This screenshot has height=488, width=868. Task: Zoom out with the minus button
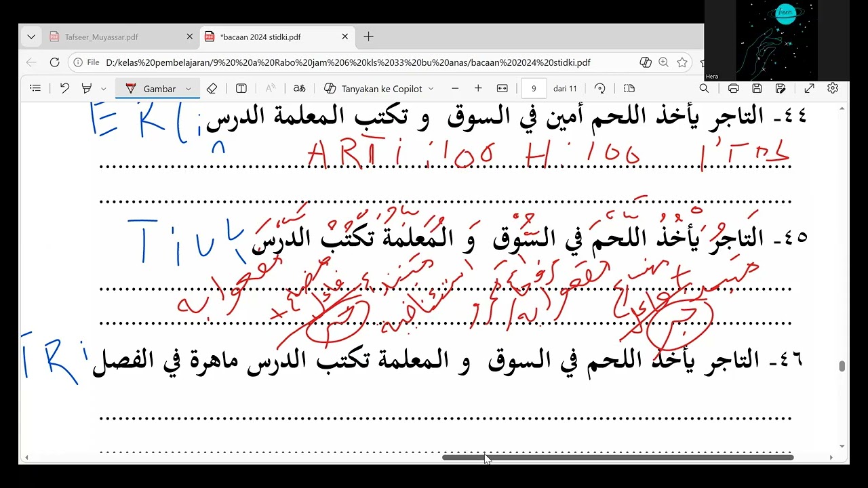455,88
